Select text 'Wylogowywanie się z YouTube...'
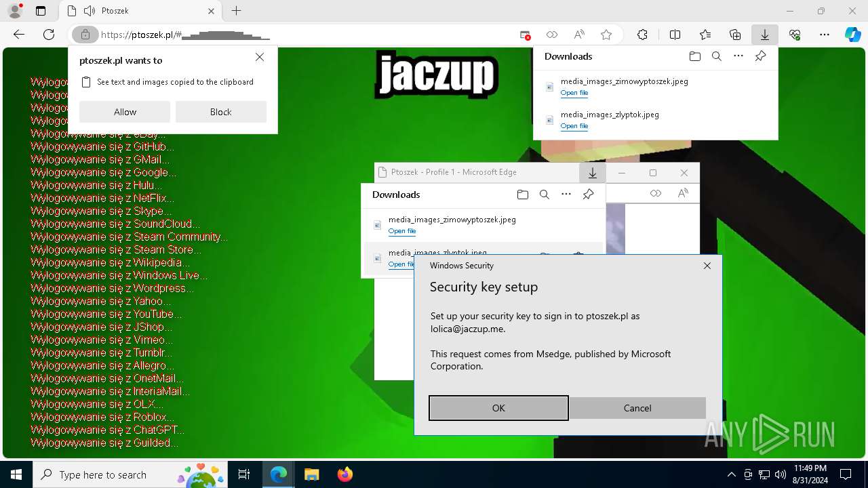 pos(106,314)
